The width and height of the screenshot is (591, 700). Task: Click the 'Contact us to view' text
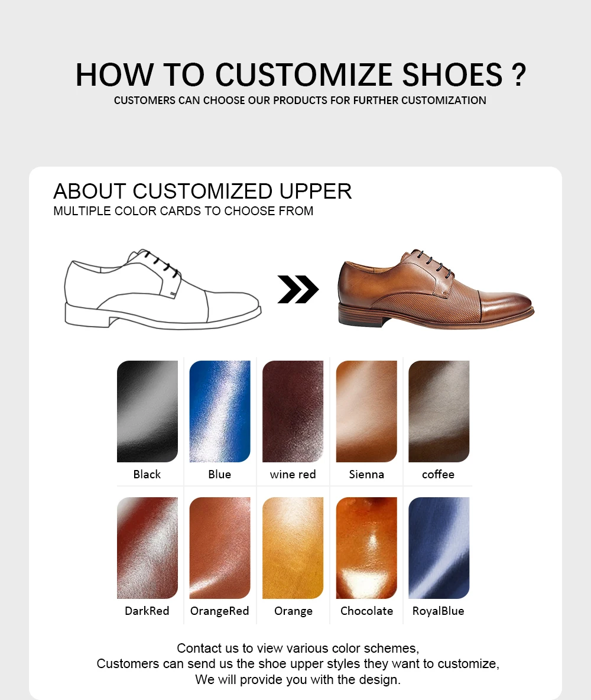[298, 648]
